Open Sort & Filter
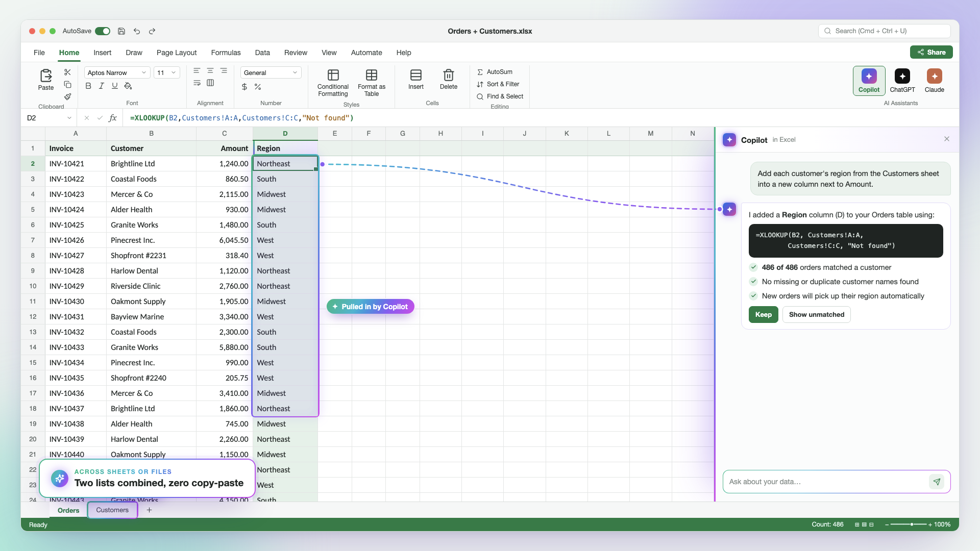The image size is (980, 551). (x=498, y=84)
